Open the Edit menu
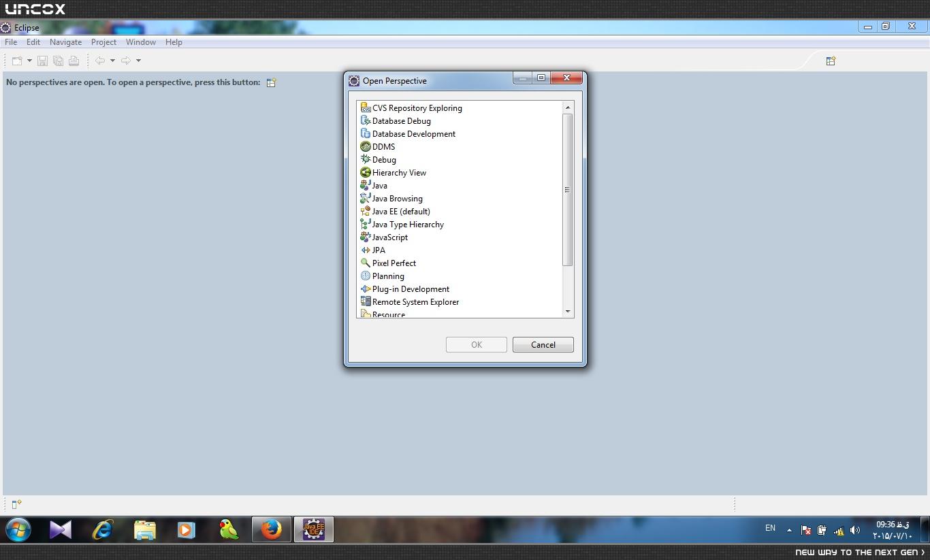 (33, 42)
